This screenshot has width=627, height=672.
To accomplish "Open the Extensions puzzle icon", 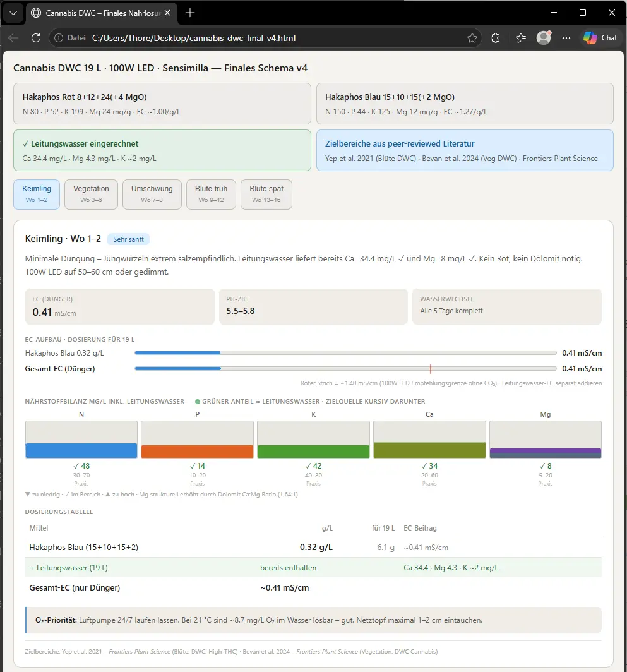I will pos(496,38).
